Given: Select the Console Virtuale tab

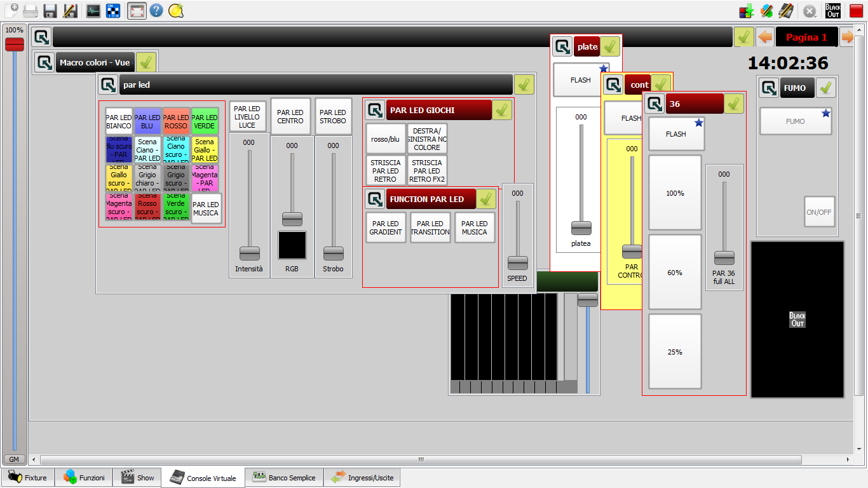Looking at the screenshot, I should point(203,477).
